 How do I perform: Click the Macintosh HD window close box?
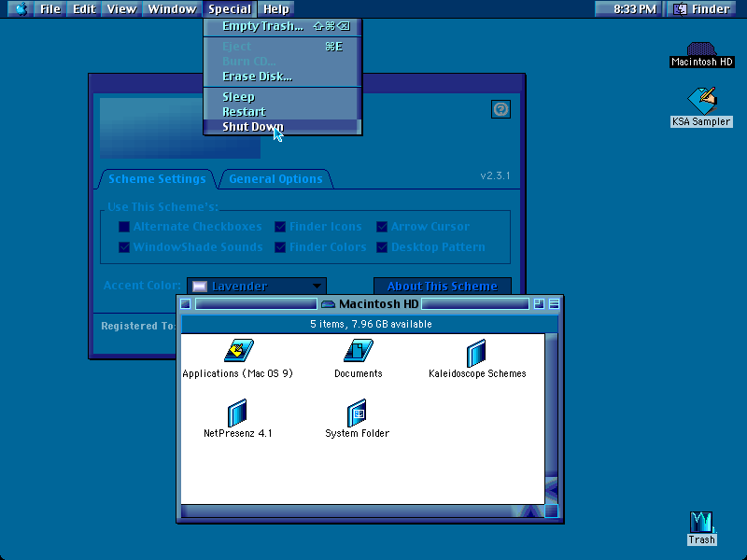[x=186, y=304]
